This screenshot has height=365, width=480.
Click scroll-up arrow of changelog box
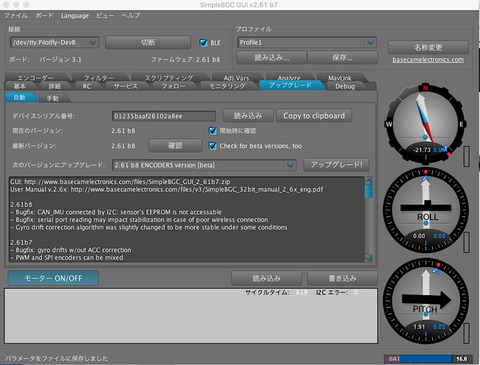(369, 180)
